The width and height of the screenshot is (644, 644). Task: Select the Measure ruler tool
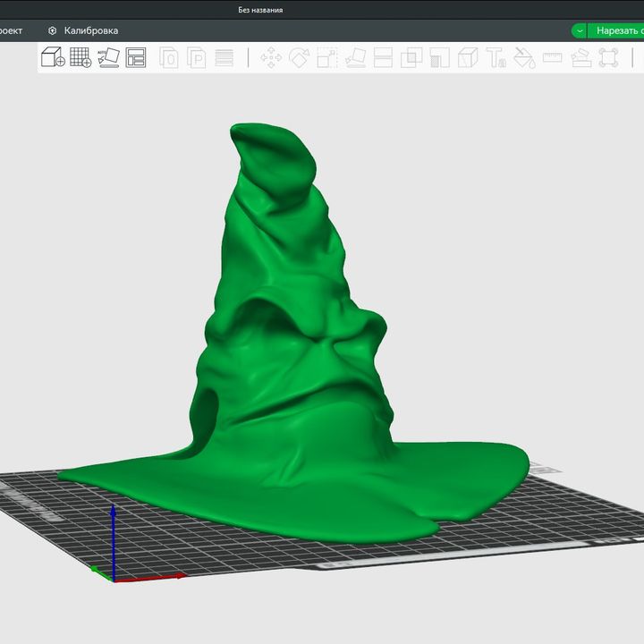[x=552, y=58]
